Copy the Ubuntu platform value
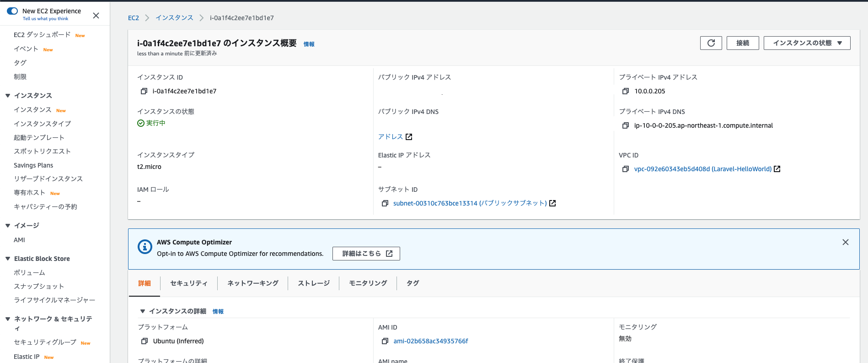 pos(145,341)
